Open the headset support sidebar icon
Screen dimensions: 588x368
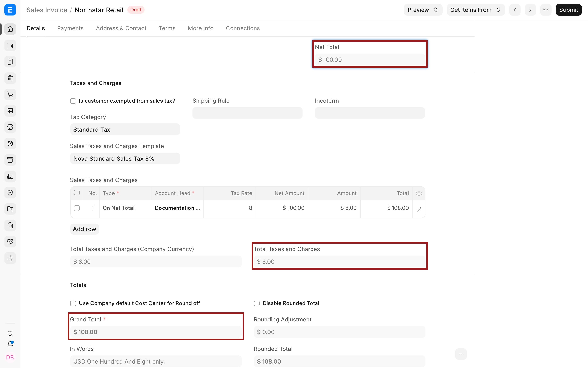pos(10,225)
